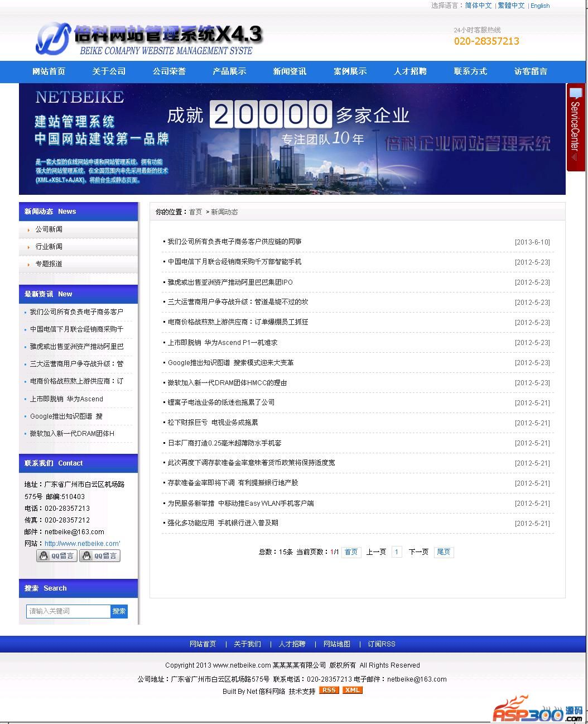Screen dimensions: 588x724
Task: Open sidebar news 上市即脱销 华为Ascend
Action: [x=66, y=399]
